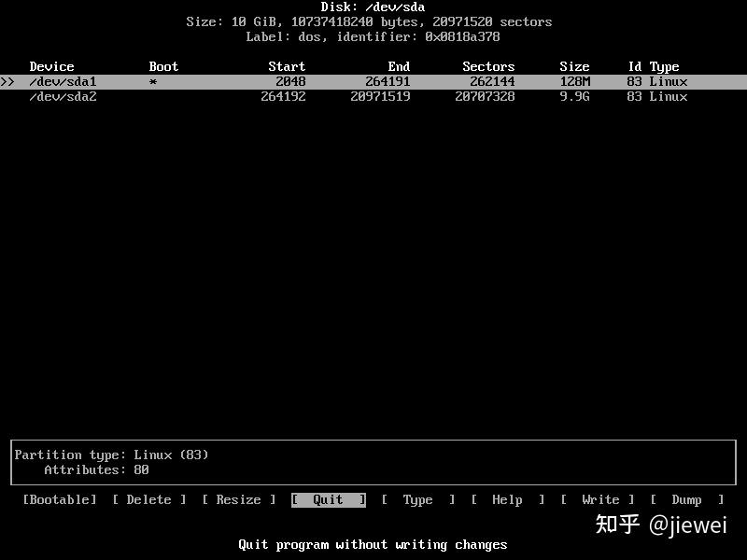Viewport: 747px width, 560px height.
Task: Click the Device column header
Action: coord(51,66)
